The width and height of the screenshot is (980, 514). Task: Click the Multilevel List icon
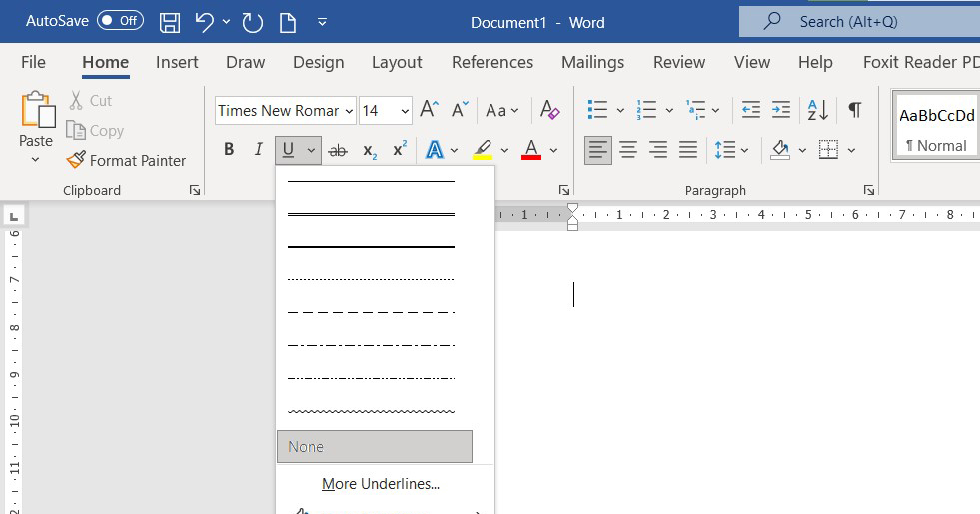coord(695,110)
